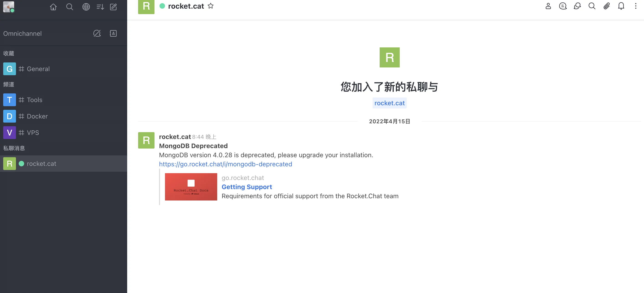
Task: Click the Home icon in sidebar
Action: tap(53, 7)
